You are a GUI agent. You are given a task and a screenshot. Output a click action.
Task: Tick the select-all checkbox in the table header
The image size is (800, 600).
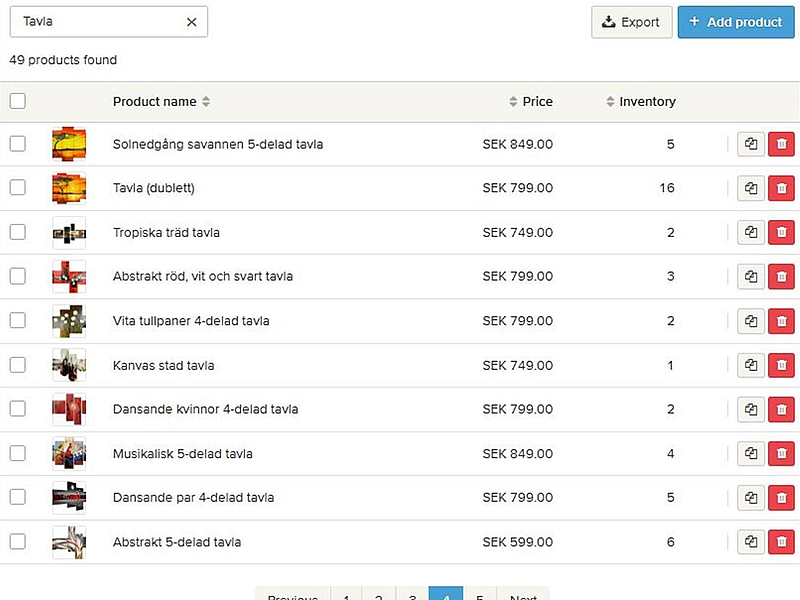coord(18,101)
